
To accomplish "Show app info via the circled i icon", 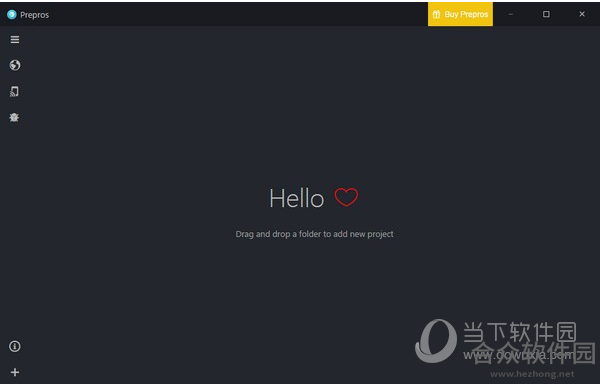I will click(x=15, y=346).
